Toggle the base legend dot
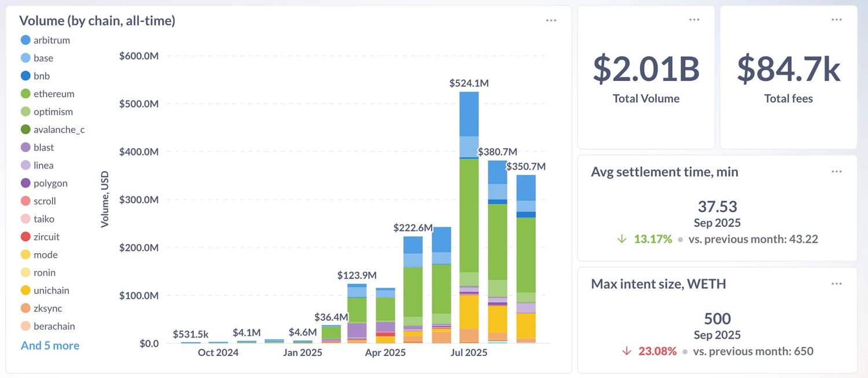The width and height of the screenshot is (868, 378). [x=25, y=58]
